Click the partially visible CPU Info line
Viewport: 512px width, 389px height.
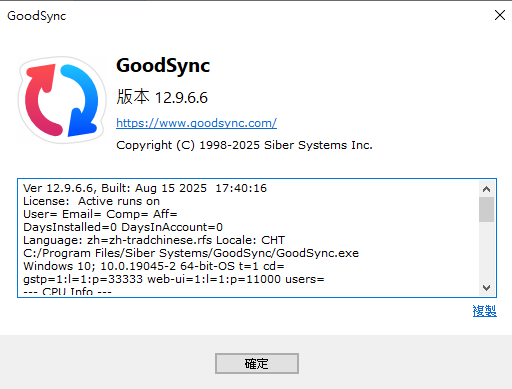tap(67, 291)
